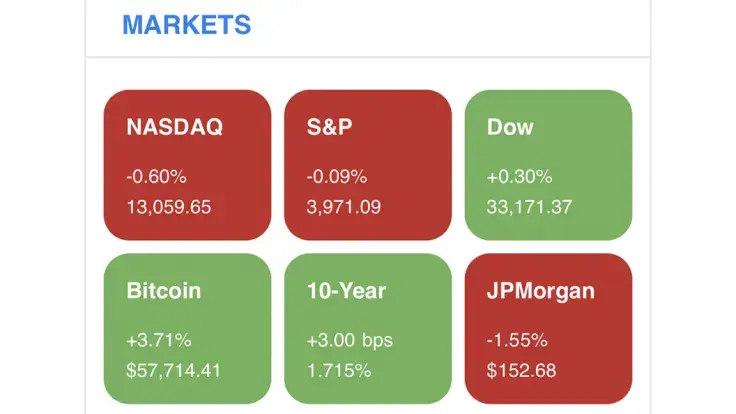This screenshot has width=736, height=414.
Task: Click the bold Bitcoin title text
Action: tap(163, 291)
